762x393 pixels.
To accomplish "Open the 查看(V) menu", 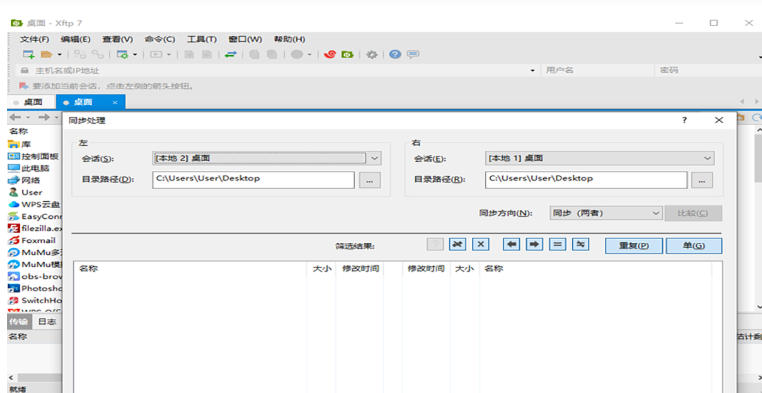I will (x=118, y=39).
